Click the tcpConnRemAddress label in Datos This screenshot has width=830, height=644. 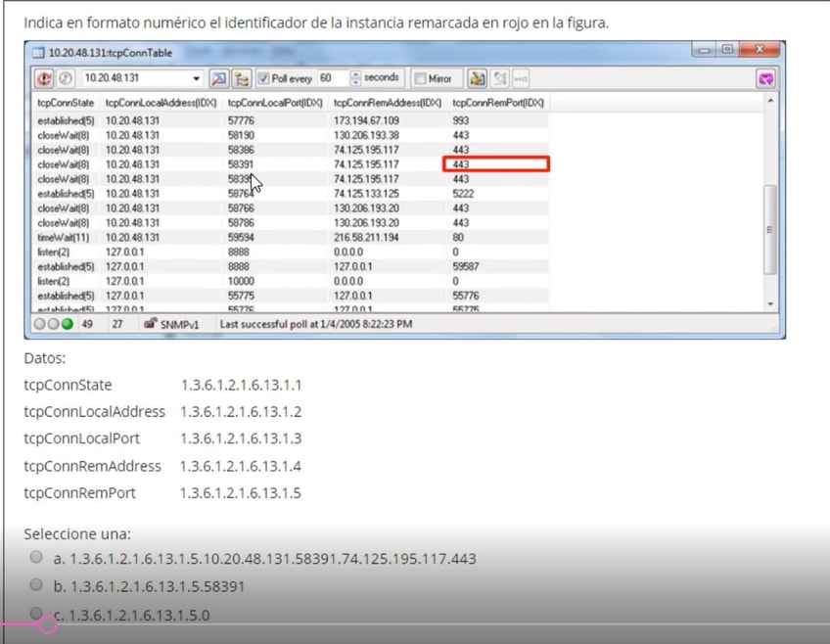pyautogui.click(x=92, y=466)
